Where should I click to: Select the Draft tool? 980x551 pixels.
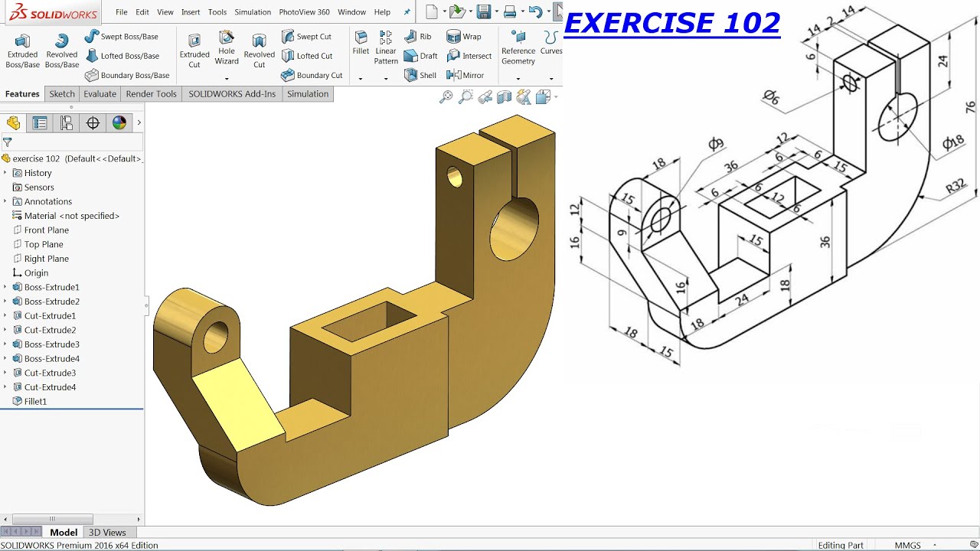click(x=420, y=56)
